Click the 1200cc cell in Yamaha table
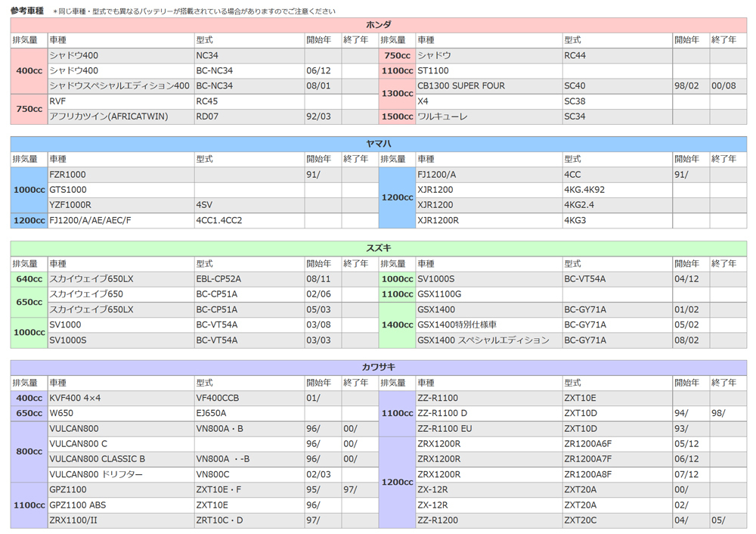Viewport: 756px width, 534px height. 397,197
